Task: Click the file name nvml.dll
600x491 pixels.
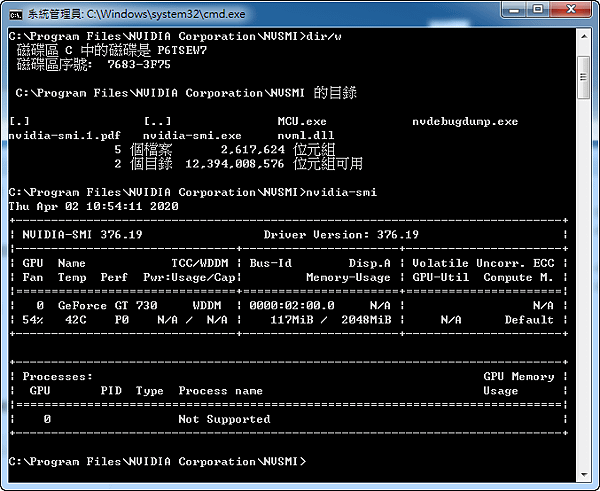Action: point(306,135)
